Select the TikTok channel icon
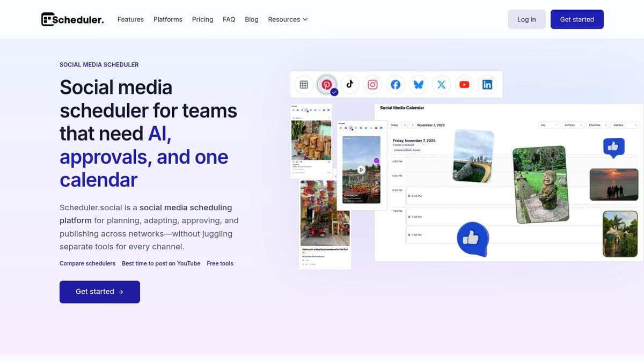644x362 pixels. click(350, 84)
